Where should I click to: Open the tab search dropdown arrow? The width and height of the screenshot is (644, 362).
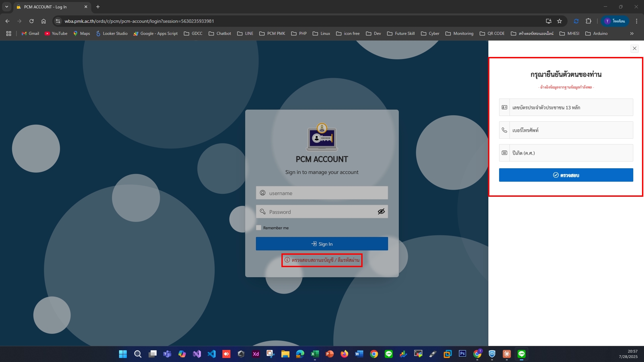[6, 7]
